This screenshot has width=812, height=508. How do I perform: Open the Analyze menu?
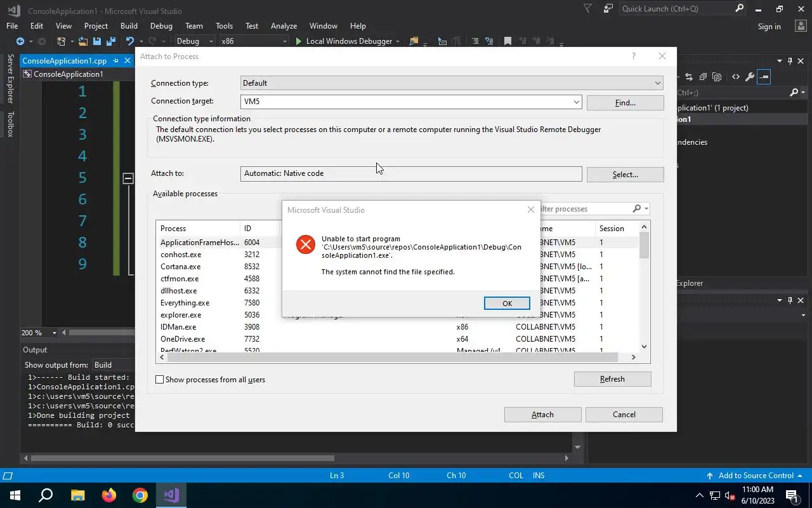284,26
